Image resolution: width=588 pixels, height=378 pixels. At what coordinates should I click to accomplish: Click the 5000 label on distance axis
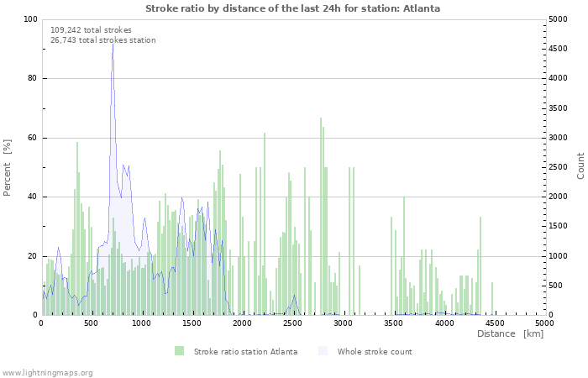click(x=544, y=323)
